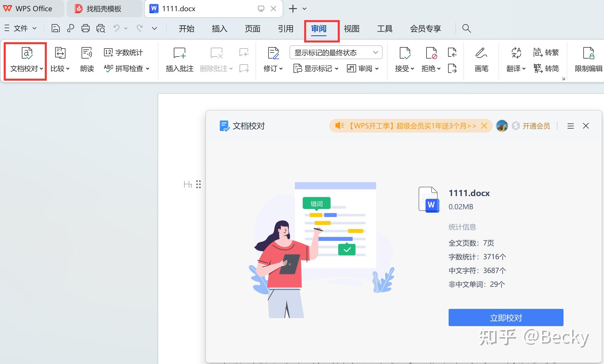Go to next comment icon
The width and height of the screenshot is (604, 364).
[x=244, y=68]
